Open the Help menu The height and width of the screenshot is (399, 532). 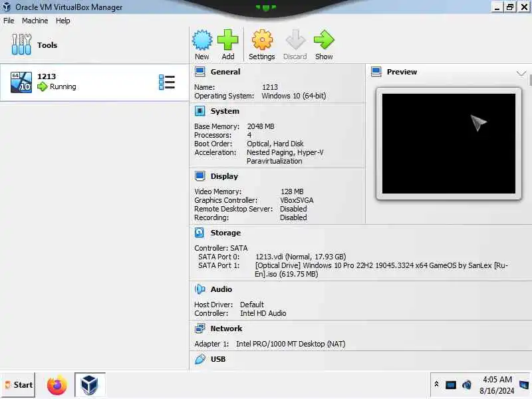(63, 21)
